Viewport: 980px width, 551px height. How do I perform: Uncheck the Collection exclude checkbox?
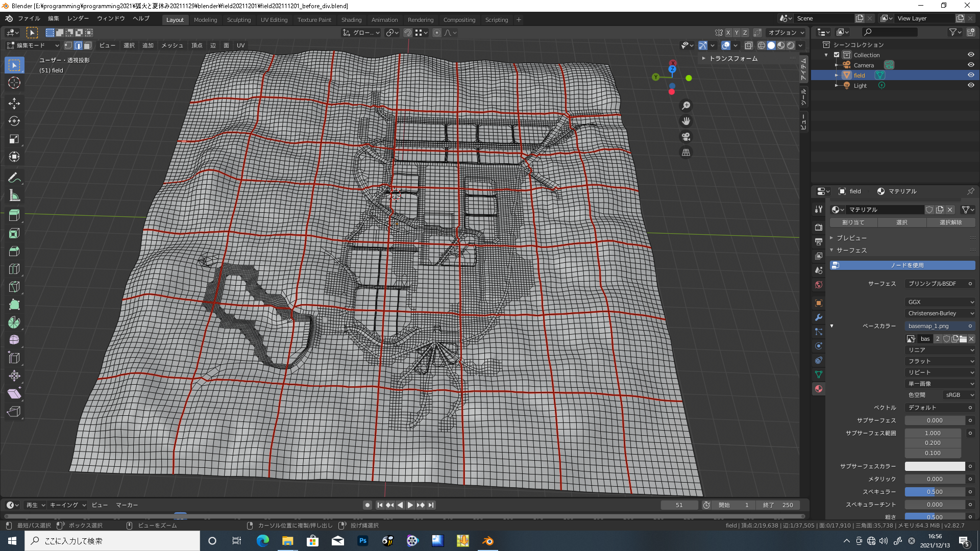pos(837,55)
